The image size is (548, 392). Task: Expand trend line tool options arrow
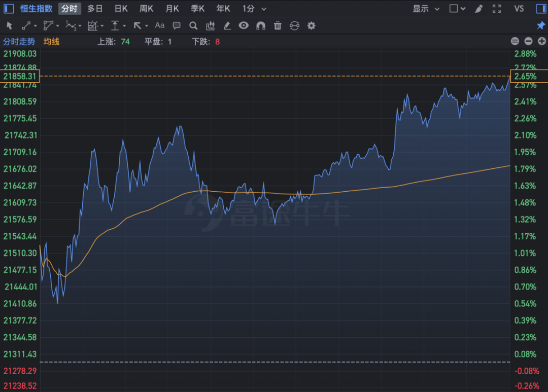point(36,26)
